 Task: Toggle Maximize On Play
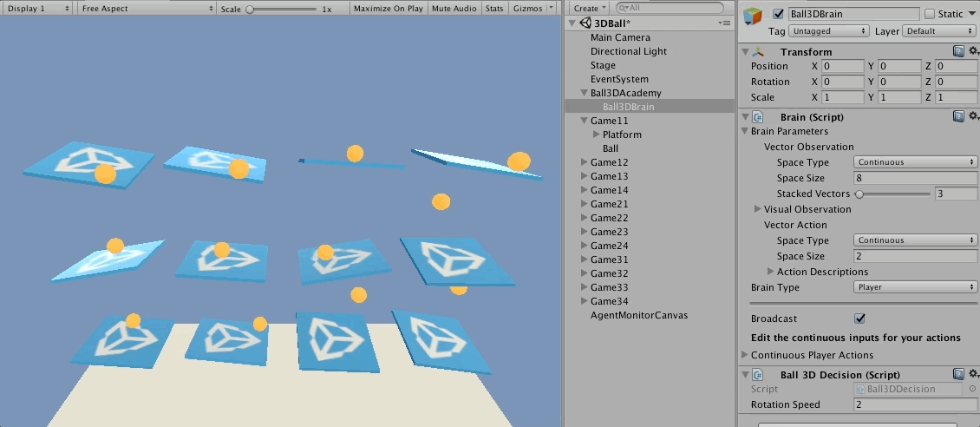[389, 9]
